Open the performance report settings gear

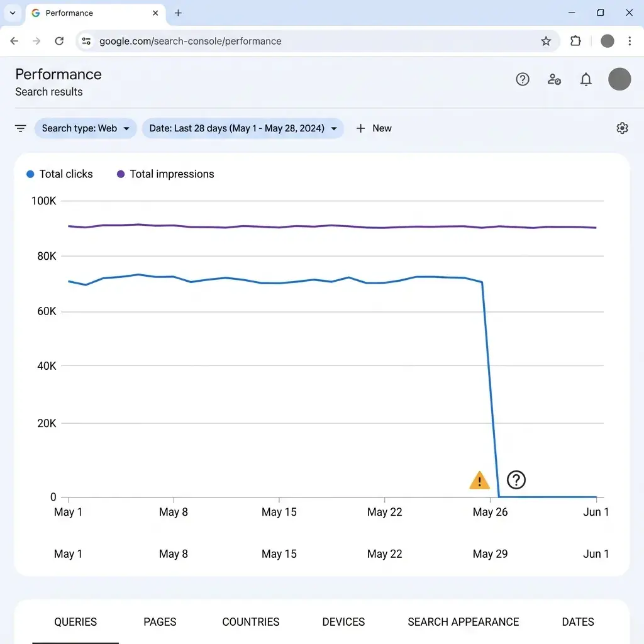tap(622, 128)
